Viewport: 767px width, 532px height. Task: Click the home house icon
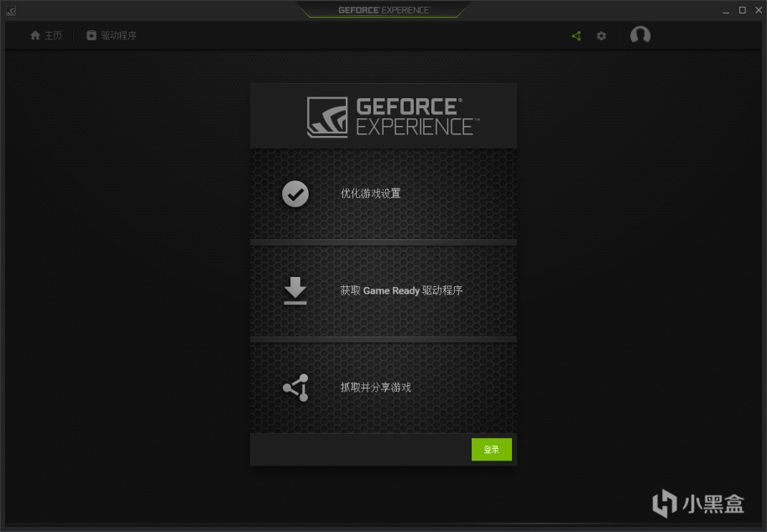click(34, 35)
